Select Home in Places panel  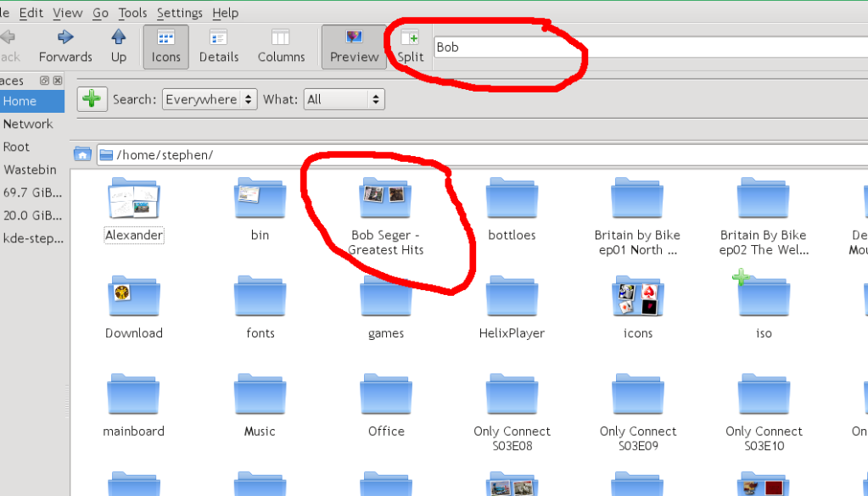pos(32,101)
